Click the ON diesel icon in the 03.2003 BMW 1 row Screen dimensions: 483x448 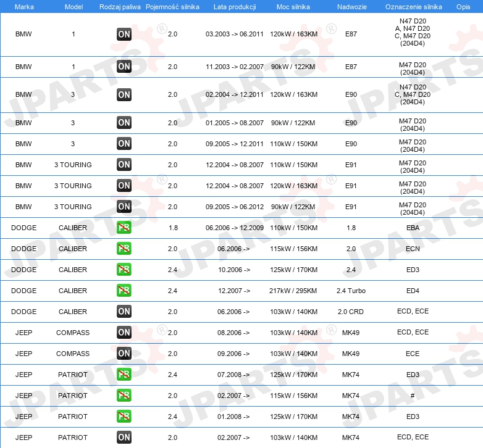[124, 34]
